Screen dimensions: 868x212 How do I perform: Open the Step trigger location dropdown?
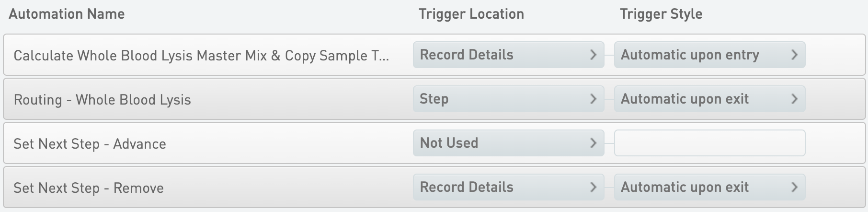pos(508,99)
